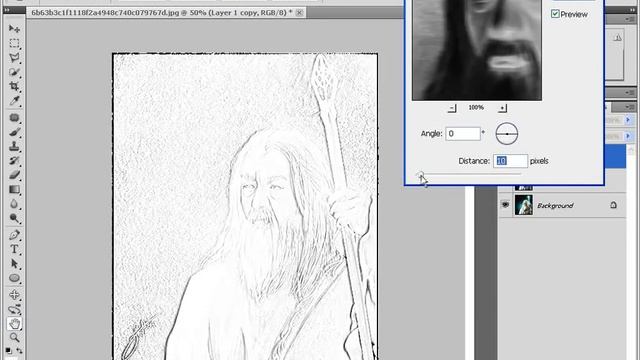Click the Angle value input field
Viewport: 640px width, 360px height.
click(462, 133)
